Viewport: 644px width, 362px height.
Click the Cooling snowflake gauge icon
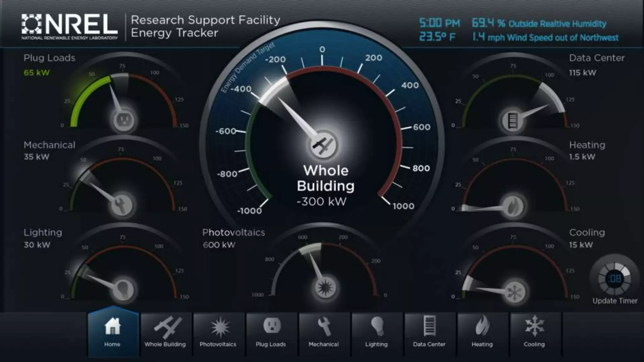515,292
